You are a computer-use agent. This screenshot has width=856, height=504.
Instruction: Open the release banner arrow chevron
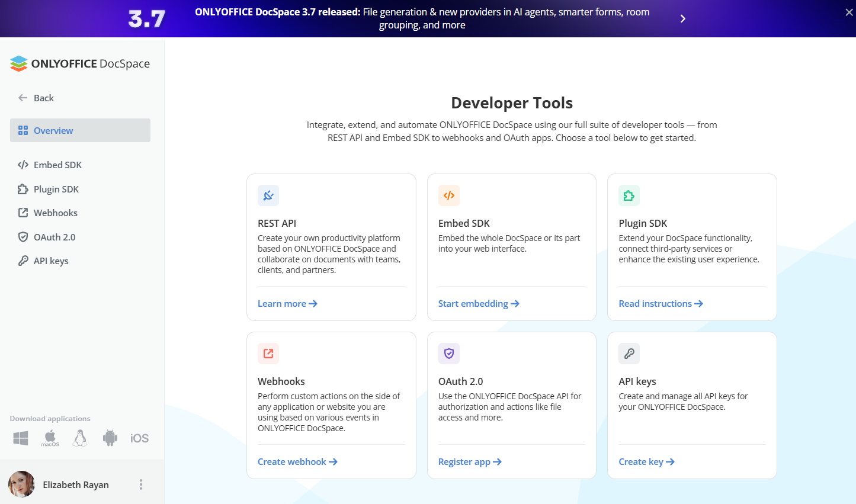(x=683, y=18)
